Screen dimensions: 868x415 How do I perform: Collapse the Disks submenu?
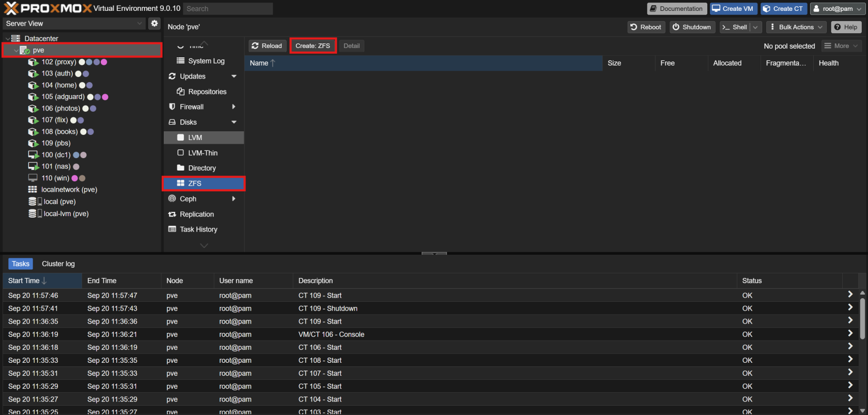pos(234,122)
